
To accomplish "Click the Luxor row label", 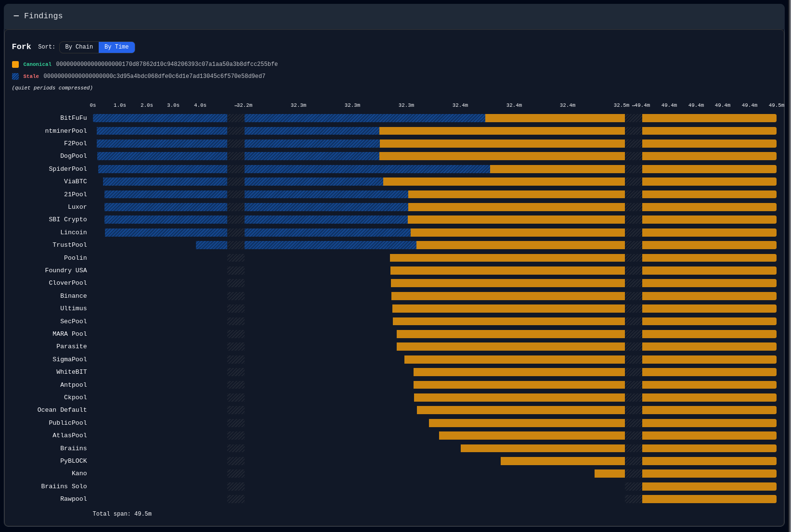I will click(78, 207).
